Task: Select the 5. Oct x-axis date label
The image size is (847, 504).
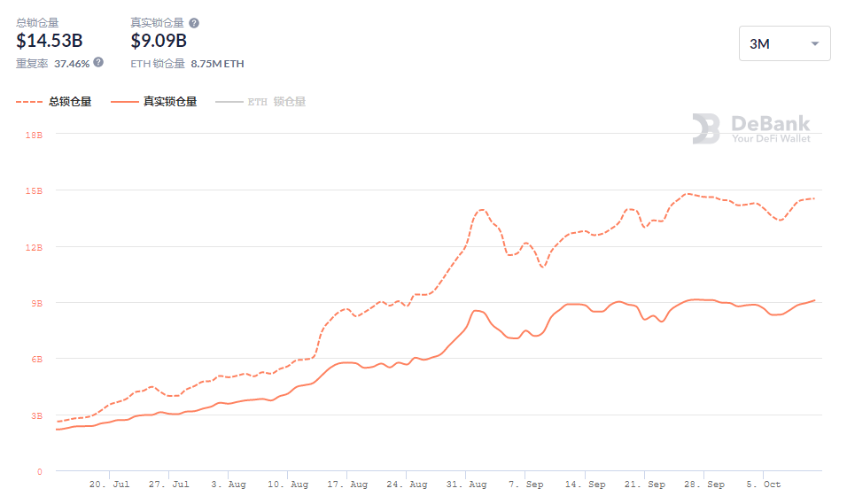Action: click(764, 485)
